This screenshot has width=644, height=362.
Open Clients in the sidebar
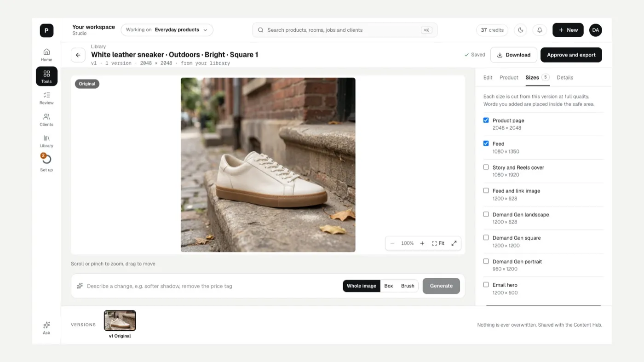(46, 120)
